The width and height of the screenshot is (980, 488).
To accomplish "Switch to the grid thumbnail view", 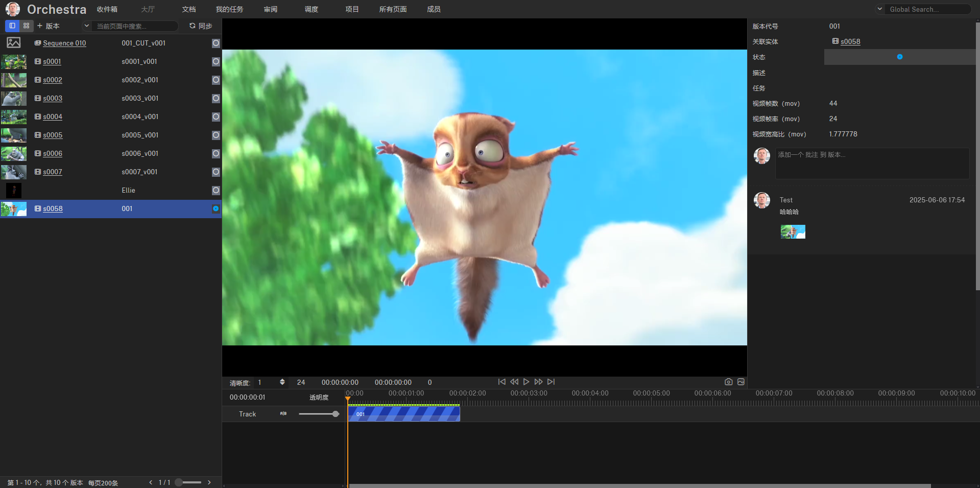I will (x=26, y=26).
